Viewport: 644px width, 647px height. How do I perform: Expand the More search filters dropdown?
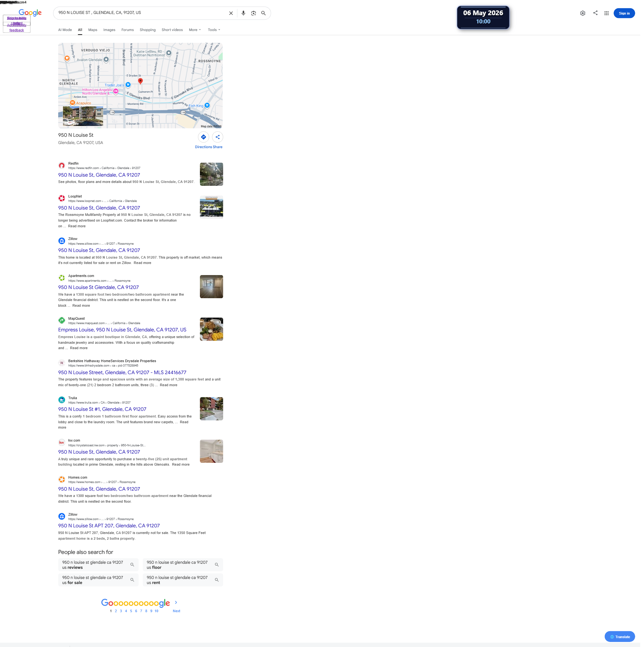195,30
